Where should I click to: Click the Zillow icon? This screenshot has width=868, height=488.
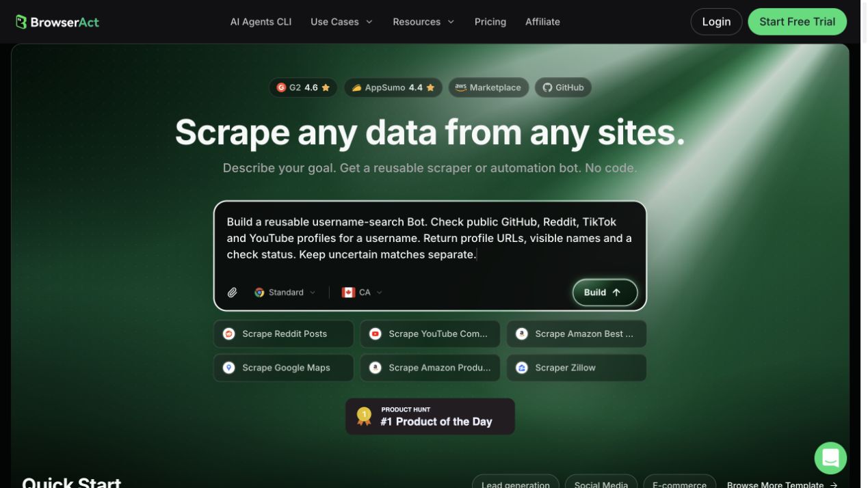click(x=522, y=368)
